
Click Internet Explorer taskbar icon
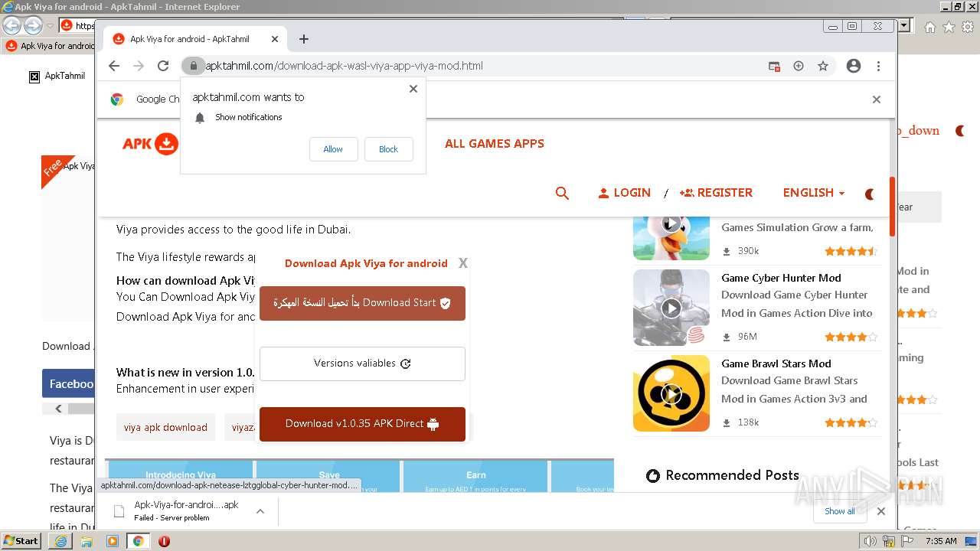[60, 541]
